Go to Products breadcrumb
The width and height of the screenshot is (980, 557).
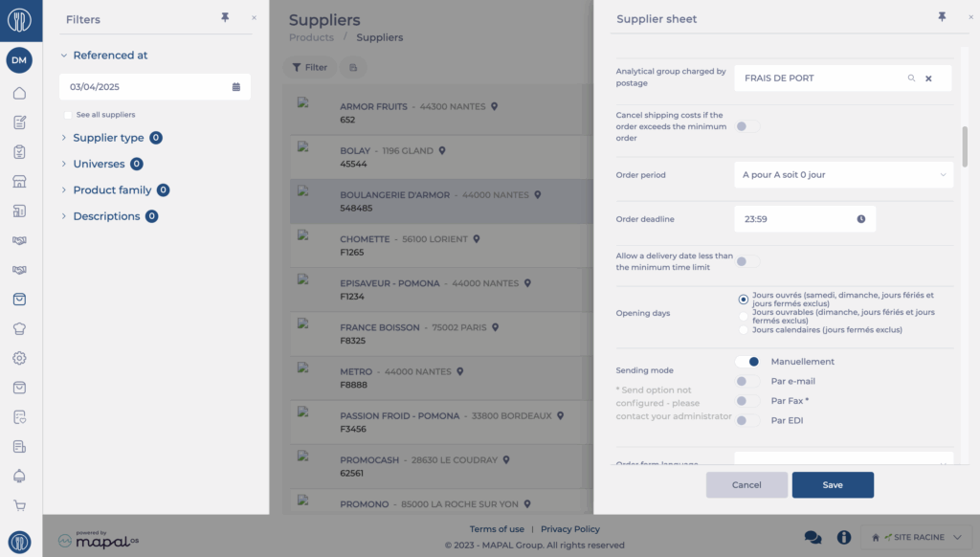click(311, 37)
